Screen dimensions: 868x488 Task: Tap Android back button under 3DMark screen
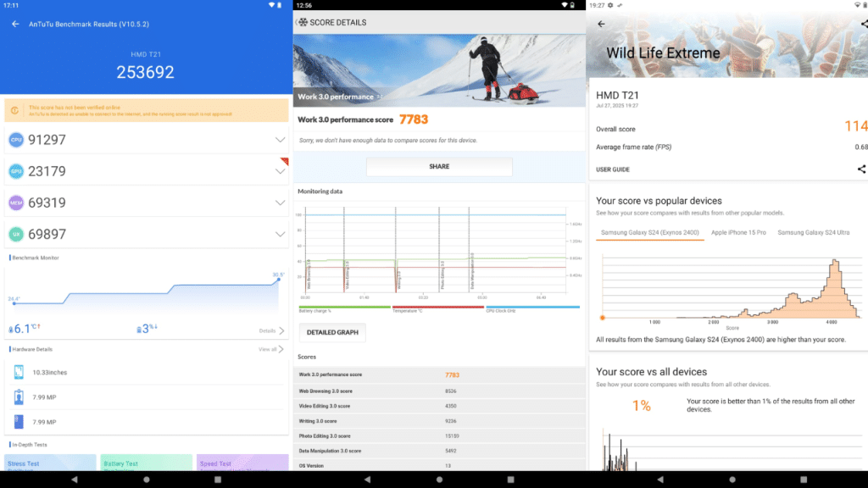point(659,480)
